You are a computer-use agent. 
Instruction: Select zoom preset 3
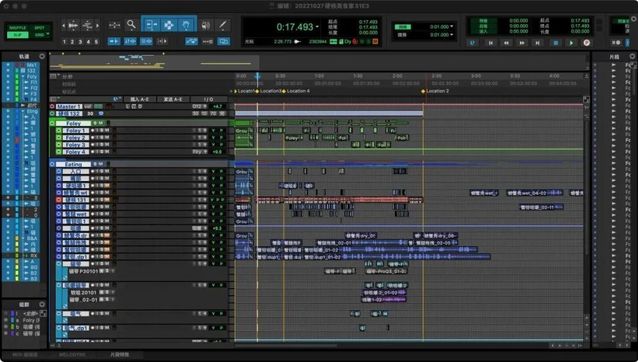(80, 41)
